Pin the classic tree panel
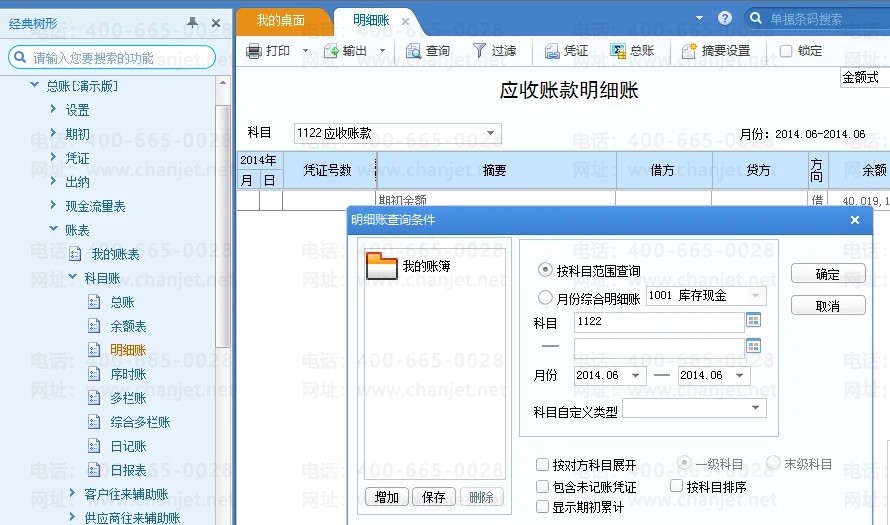Viewport: 890px width, 525px height. (192, 22)
